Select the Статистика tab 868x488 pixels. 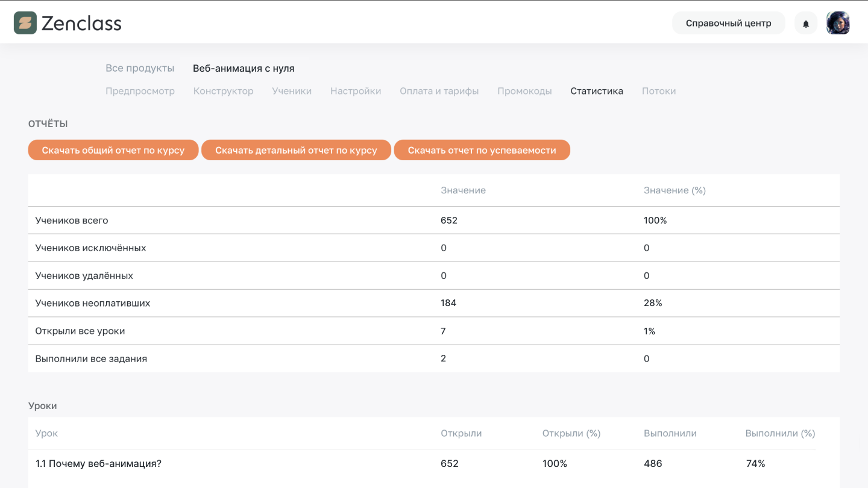(x=596, y=91)
